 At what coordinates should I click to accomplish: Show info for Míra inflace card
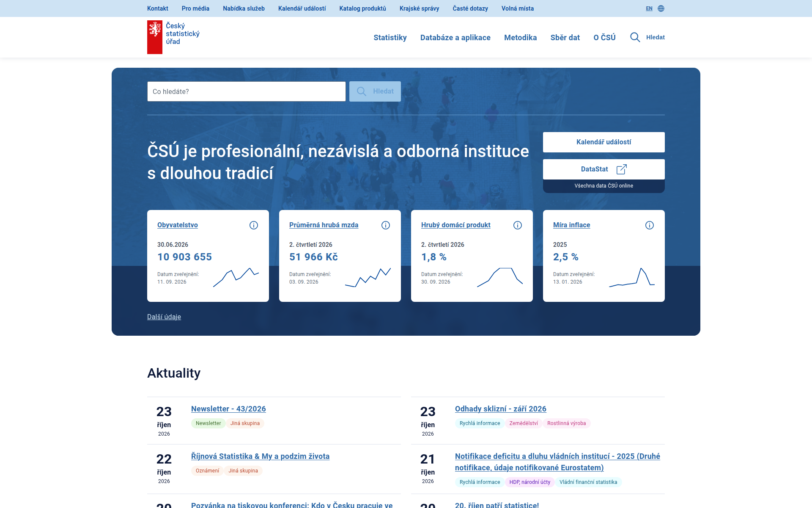click(650, 225)
